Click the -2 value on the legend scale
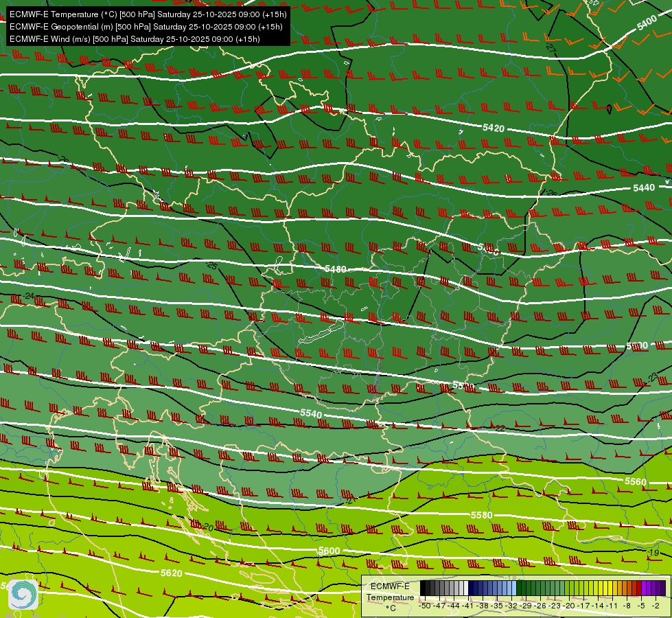 [x=656, y=606]
